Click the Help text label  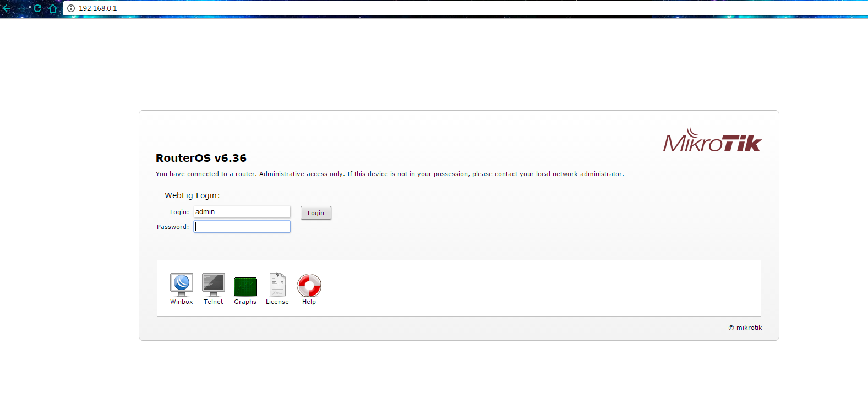(309, 302)
